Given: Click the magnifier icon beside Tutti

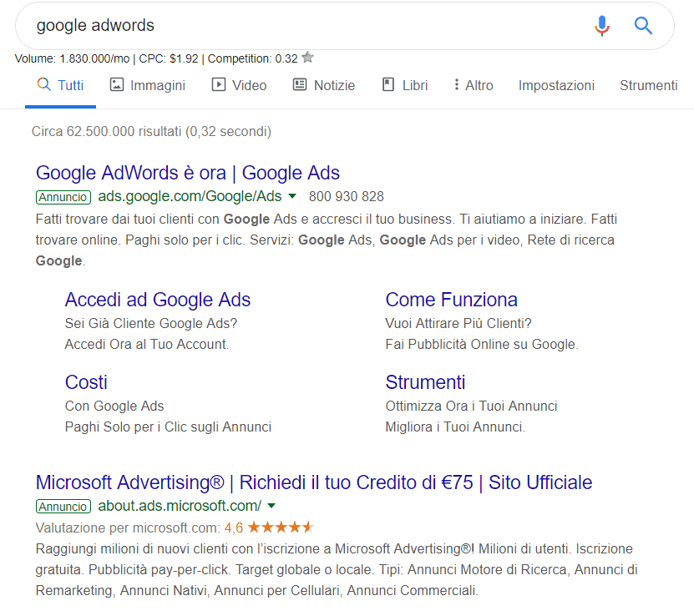Looking at the screenshot, I should coord(43,84).
